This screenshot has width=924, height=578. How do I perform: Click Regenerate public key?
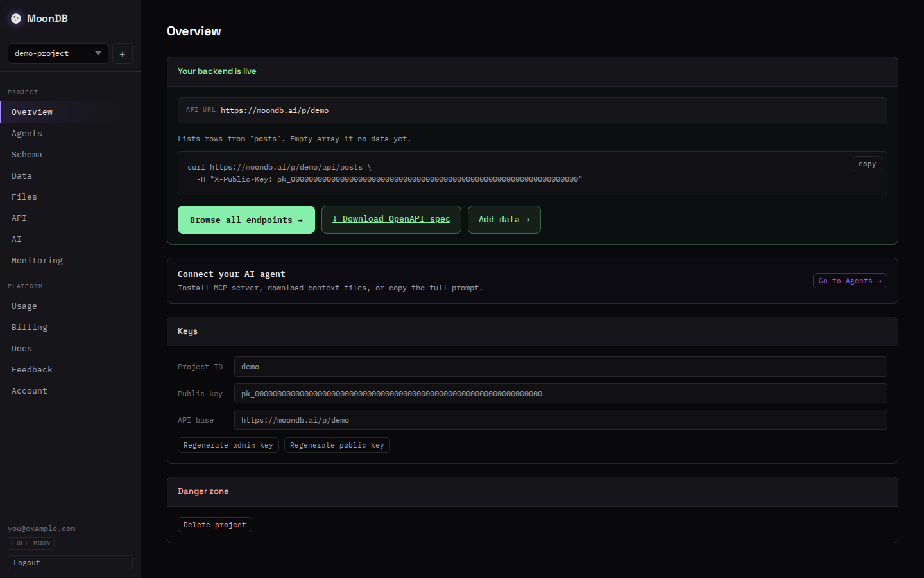click(x=337, y=445)
